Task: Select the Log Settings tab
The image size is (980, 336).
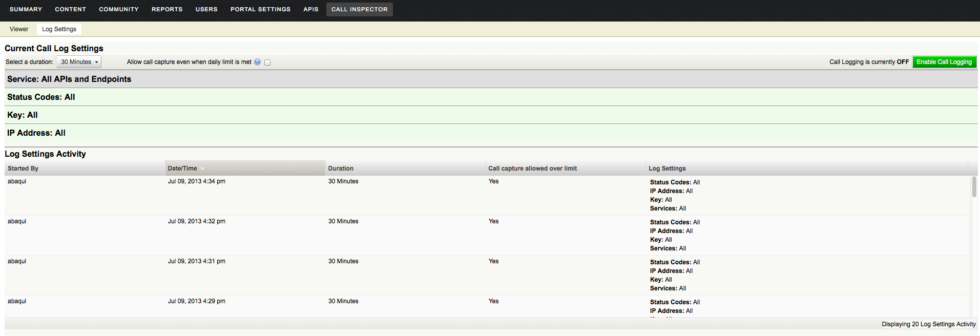Action: pos(59,29)
